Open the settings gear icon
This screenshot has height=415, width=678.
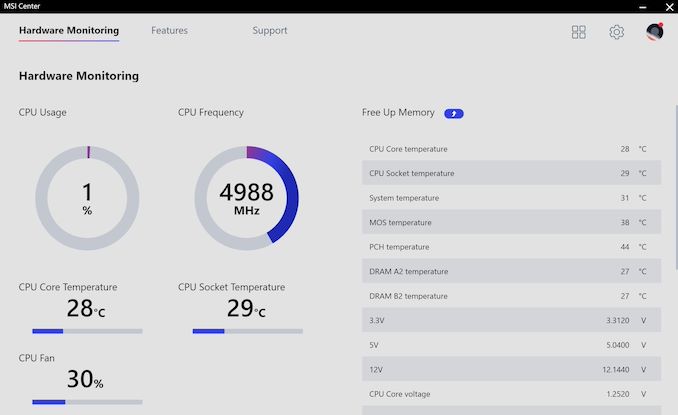616,32
